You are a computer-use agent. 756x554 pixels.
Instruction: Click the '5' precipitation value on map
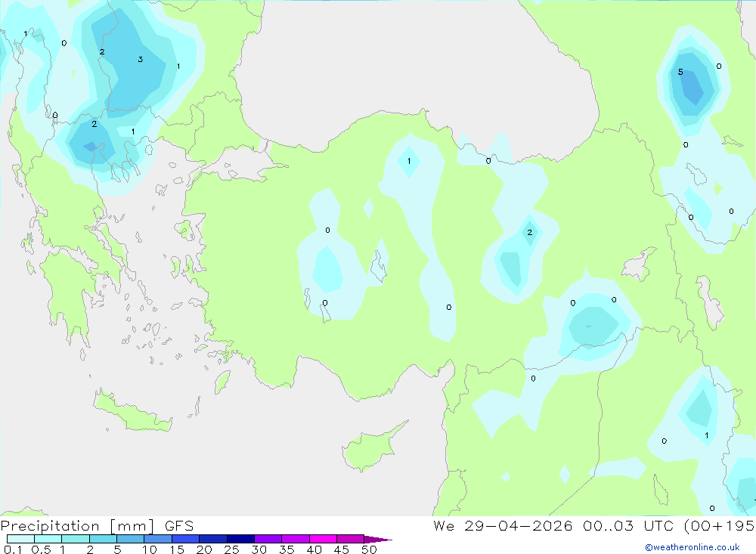(680, 72)
